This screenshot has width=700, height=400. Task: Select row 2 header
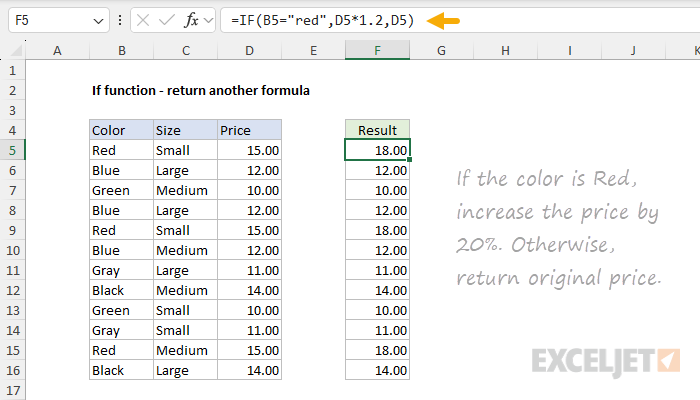(x=12, y=91)
